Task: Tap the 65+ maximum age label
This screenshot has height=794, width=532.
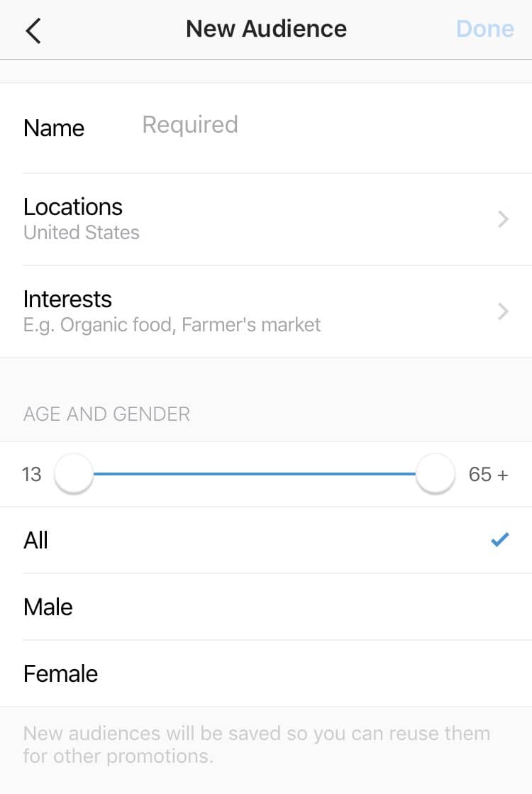Action: [x=488, y=475]
